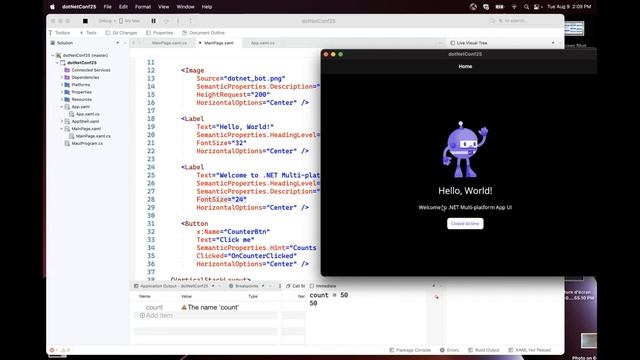Open the Build Output pad
The image size is (640, 360).
[x=484, y=350]
